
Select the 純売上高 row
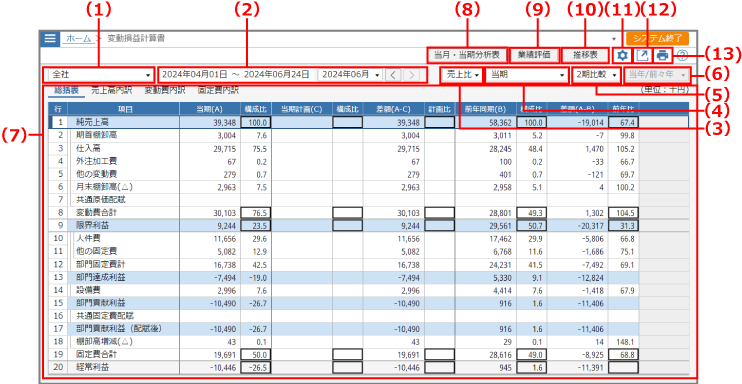[x=368, y=123]
